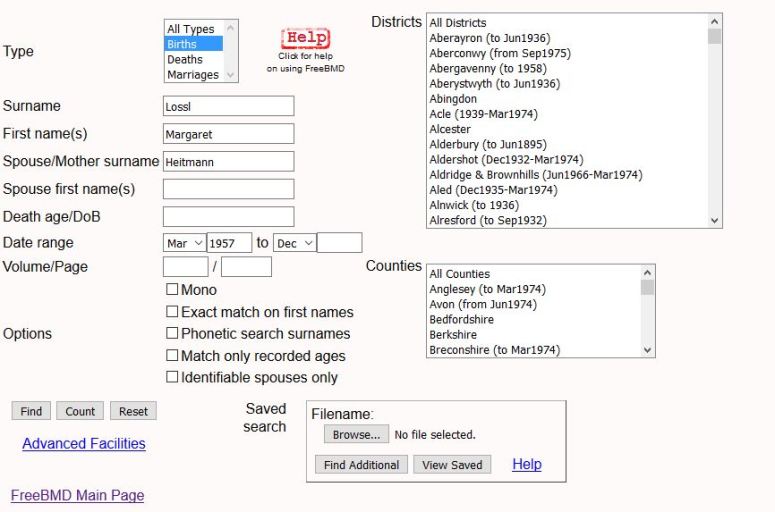Click Browse to choose a saved search file
The image size is (775, 512).
pyautogui.click(x=355, y=435)
